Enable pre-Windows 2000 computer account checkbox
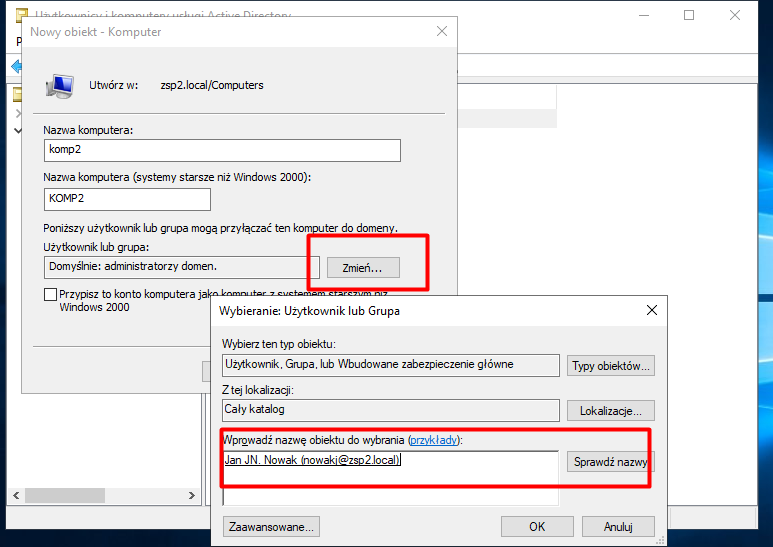773x547 pixels. coord(51,295)
